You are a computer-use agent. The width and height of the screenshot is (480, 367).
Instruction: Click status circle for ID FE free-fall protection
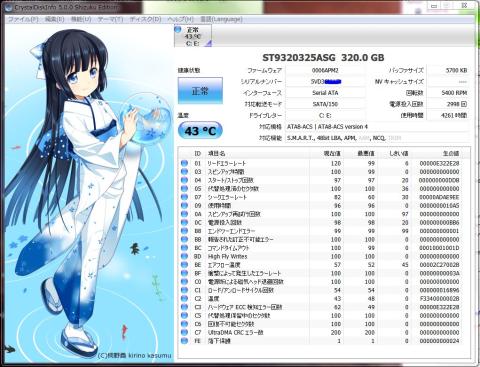[184, 341]
